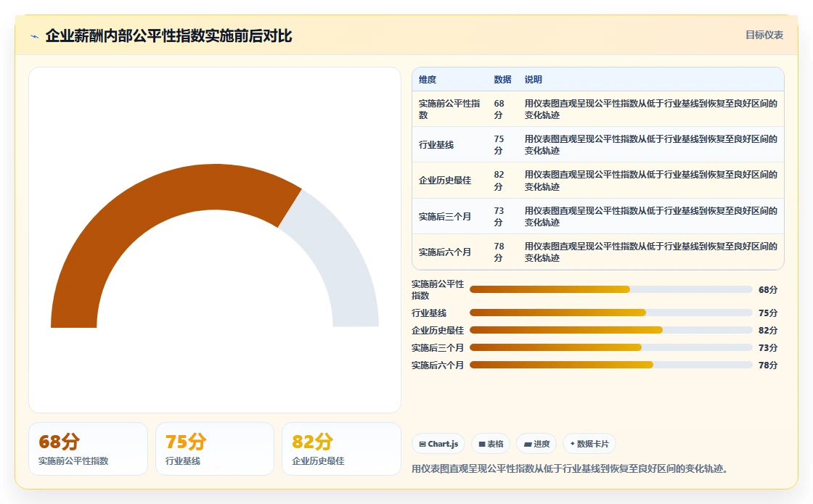Click the 企业历史最佳 82分 progress bar

coord(610,330)
